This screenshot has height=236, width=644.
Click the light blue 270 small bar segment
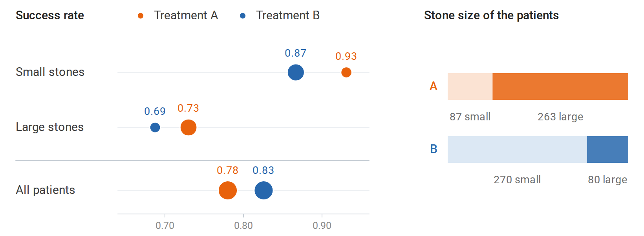pos(517,149)
